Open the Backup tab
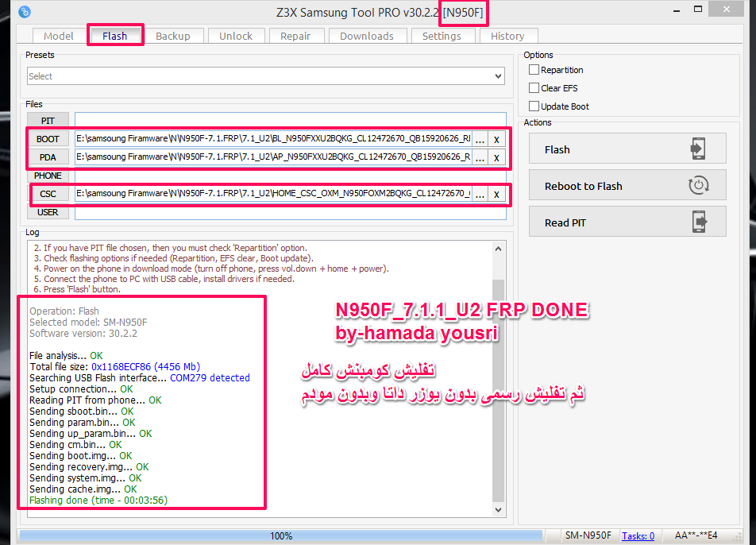Viewport: 756px width, 545px height. 172,37
